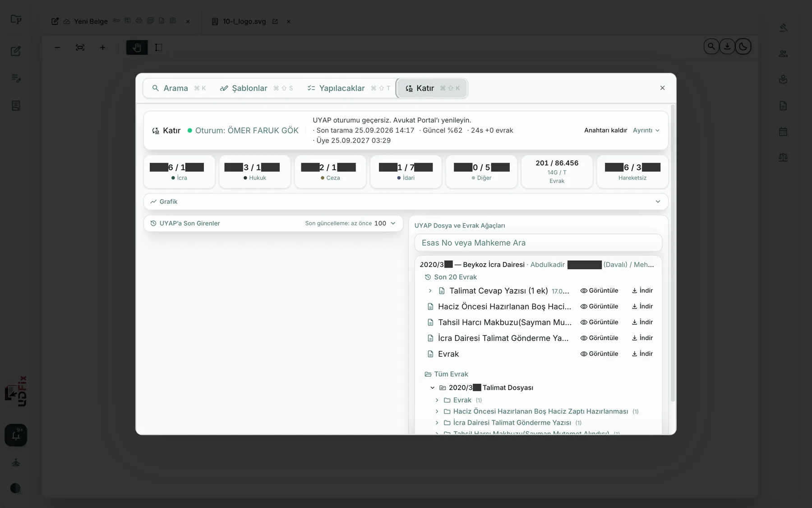Switch to the Yapılacaklar tab
The height and width of the screenshot is (508, 812).
[348, 89]
